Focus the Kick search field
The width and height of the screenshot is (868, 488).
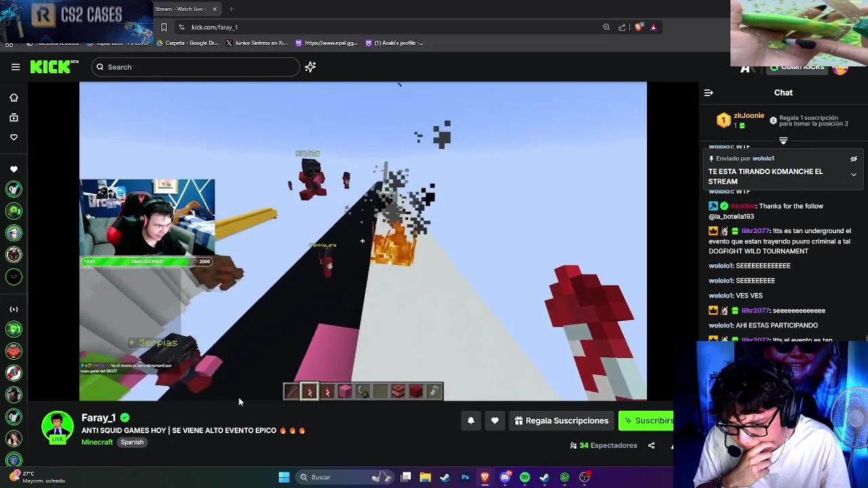click(195, 67)
